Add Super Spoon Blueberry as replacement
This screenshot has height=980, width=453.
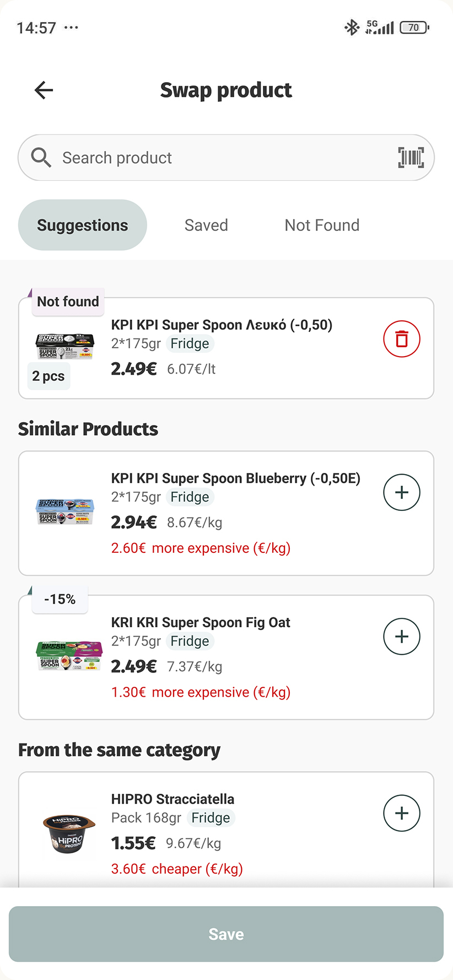402,492
